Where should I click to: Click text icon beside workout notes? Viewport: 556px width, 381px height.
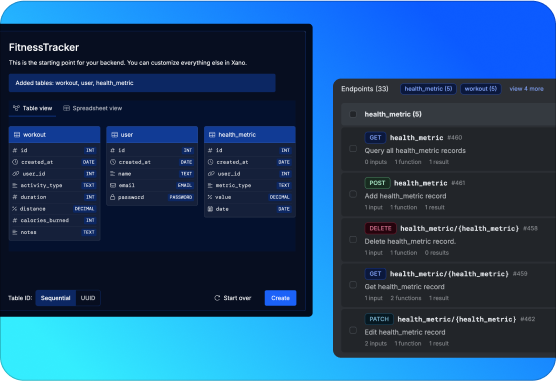[x=15, y=232]
